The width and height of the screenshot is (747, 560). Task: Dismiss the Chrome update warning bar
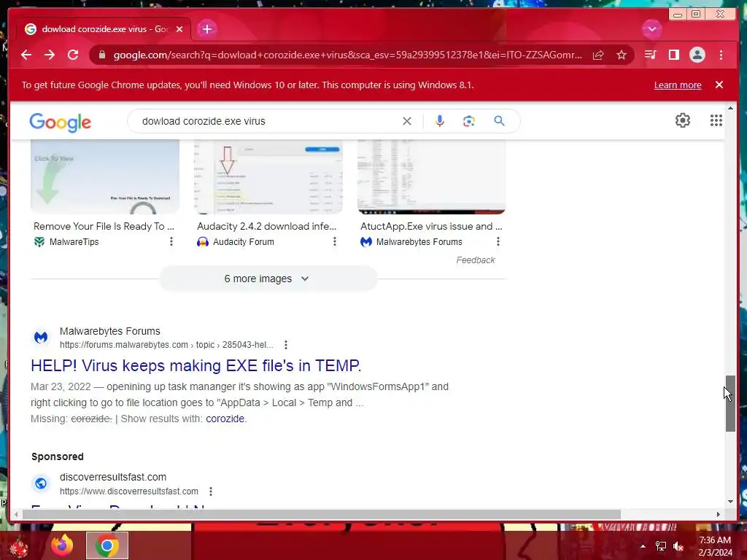[719, 85]
